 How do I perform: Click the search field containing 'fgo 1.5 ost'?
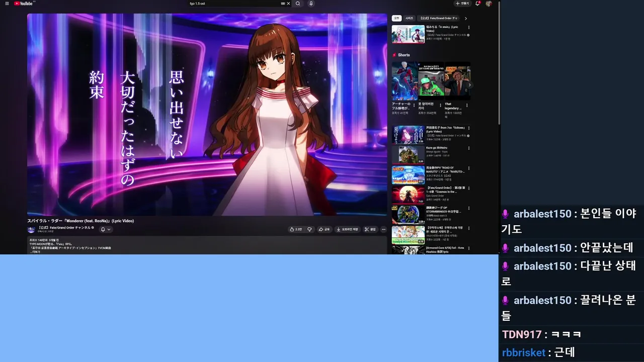234,4
